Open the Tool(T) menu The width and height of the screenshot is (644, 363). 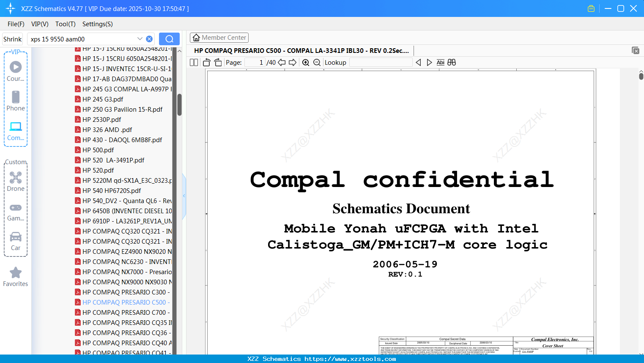(x=66, y=24)
